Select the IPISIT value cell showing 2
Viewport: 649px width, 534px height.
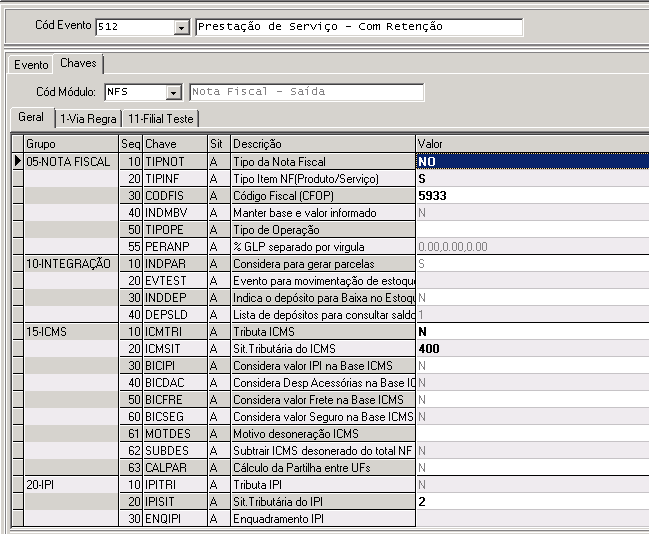531,501
